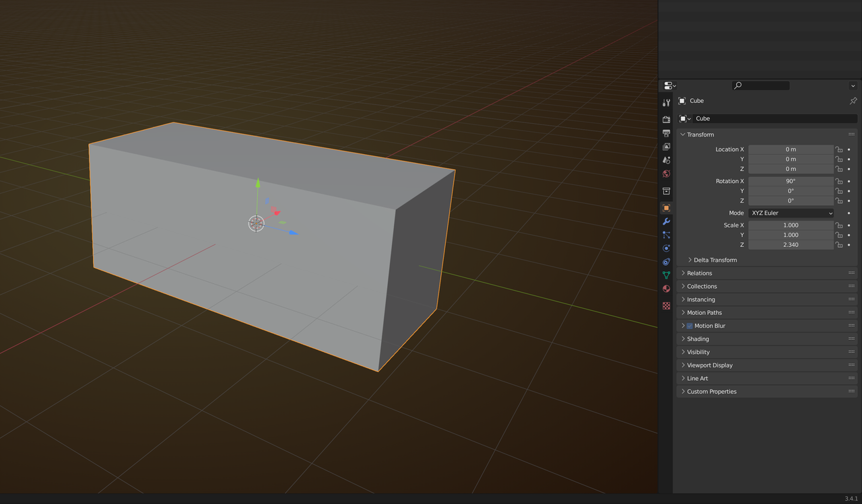Animate Location Z using its dot
Screen dimensions: 862x504
[849, 169]
